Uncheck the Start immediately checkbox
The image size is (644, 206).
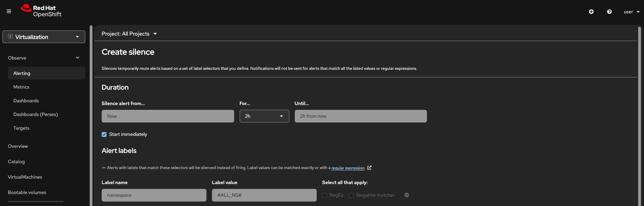click(104, 134)
